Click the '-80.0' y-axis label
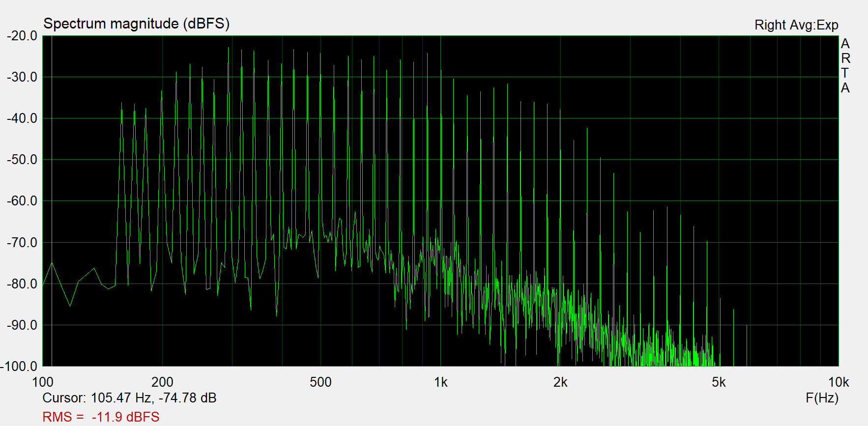Viewport: 868px width, 426px height. 22,284
